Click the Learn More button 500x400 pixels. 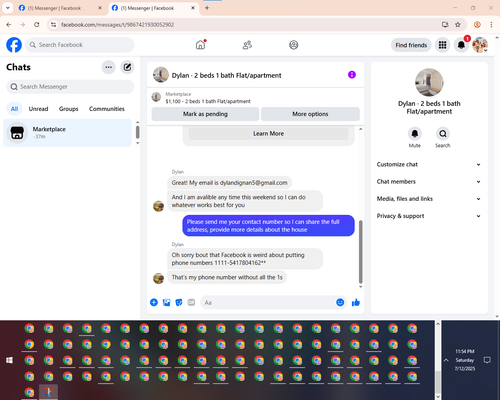pyautogui.click(x=268, y=134)
